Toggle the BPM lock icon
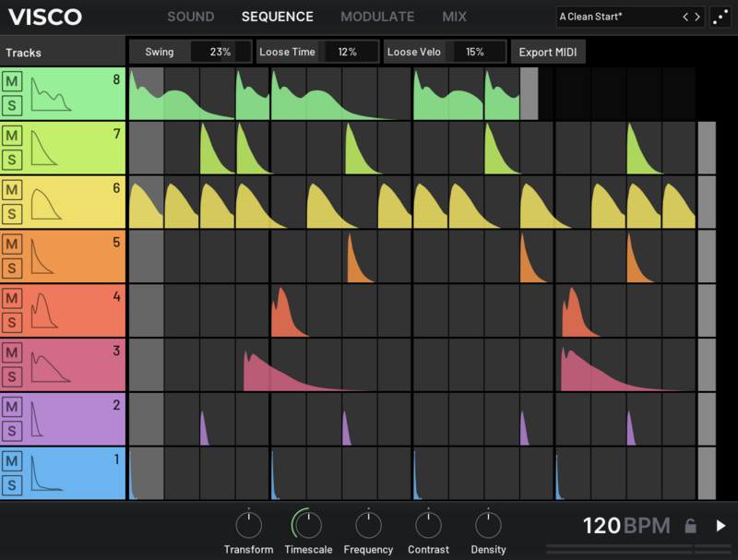Viewport: 738px width, 560px height. 690,526
